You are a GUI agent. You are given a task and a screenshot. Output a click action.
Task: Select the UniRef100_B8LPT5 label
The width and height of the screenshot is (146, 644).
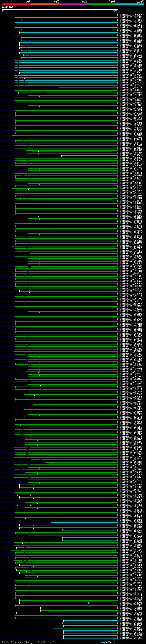pos(131,437)
